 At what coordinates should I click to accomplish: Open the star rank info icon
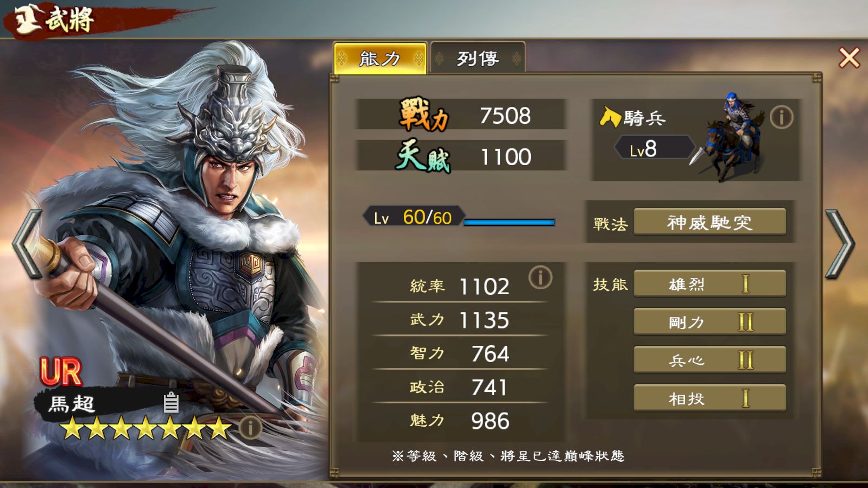pos(250,428)
